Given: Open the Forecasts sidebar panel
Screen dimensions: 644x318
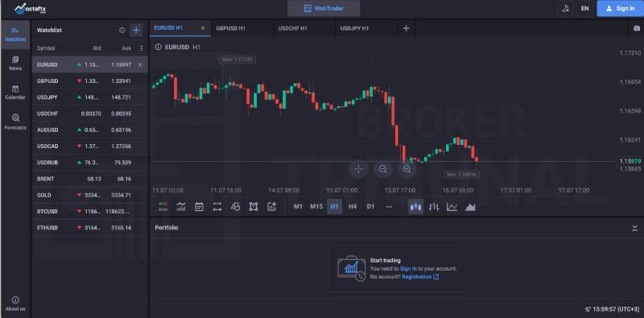Looking at the screenshot, I should click(x=15, y=122).
